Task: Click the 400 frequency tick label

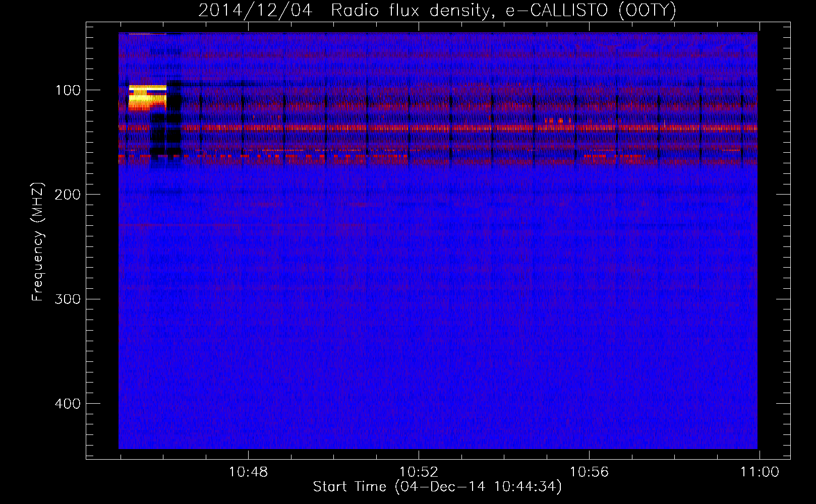Action: (68, 404)
